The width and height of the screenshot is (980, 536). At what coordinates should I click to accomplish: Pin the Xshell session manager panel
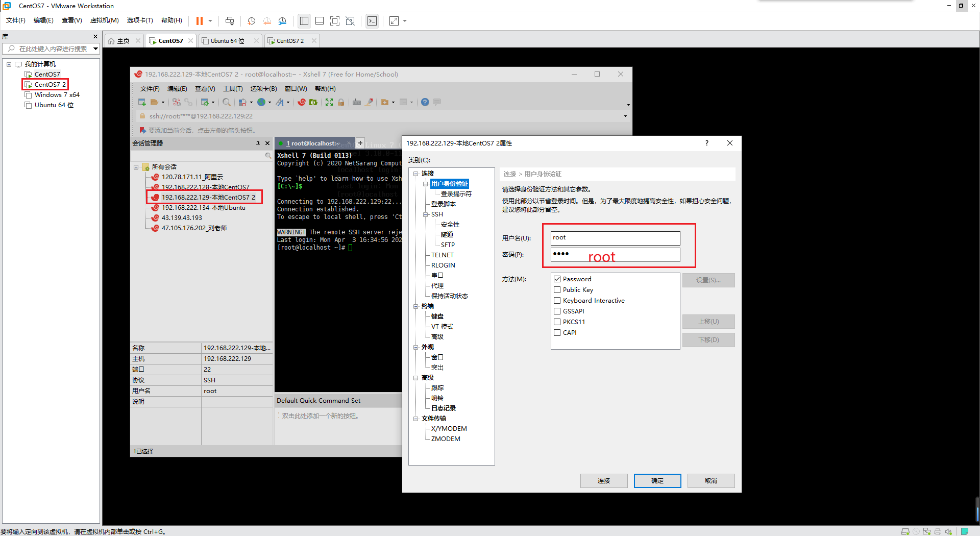(258, 143)
